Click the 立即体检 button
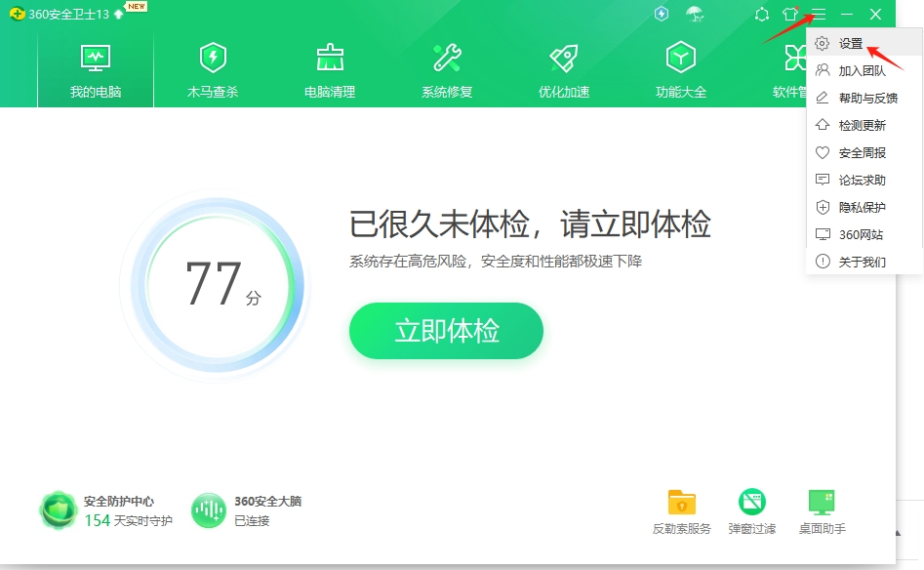 tap(446, 331)
